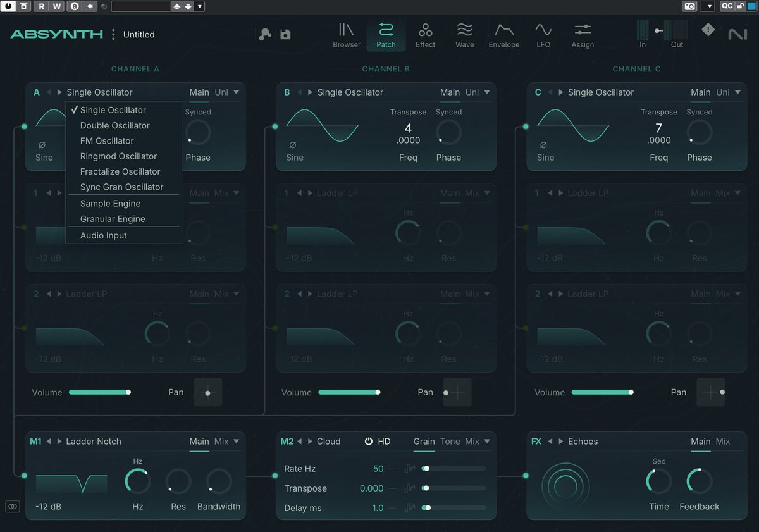The image size is (759, 532).
Task: Switch to the Effect page
Action: (425, 35)
